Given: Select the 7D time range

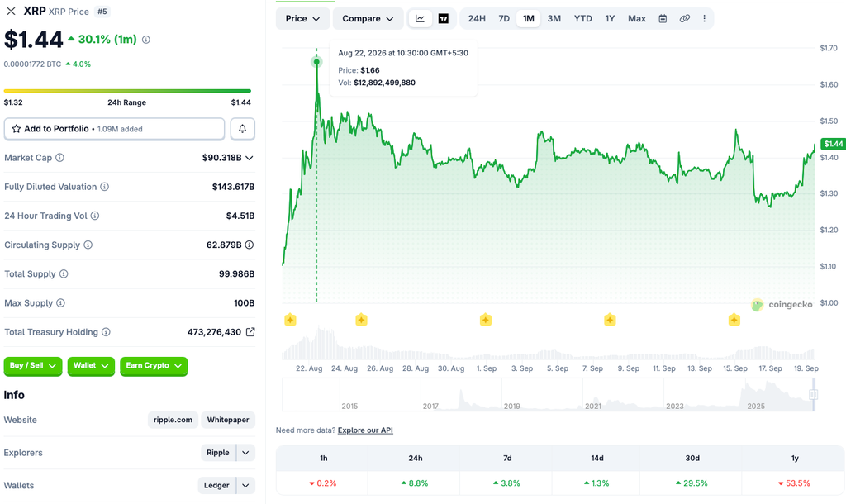Looking at the screenshot, I should 504,18.
